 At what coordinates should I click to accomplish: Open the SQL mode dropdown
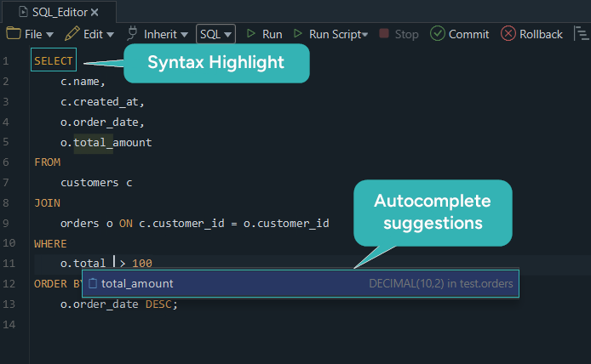[215, 34]
